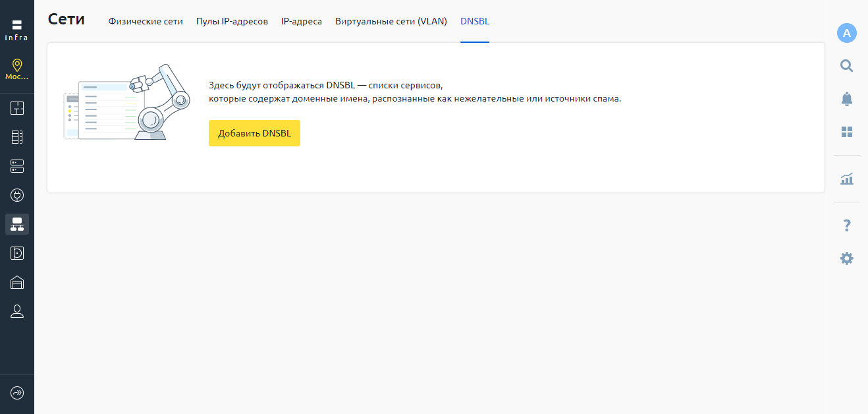Open the users section in sidebar
This screenshot has height=414, width=868.
(x=17, y=311)
